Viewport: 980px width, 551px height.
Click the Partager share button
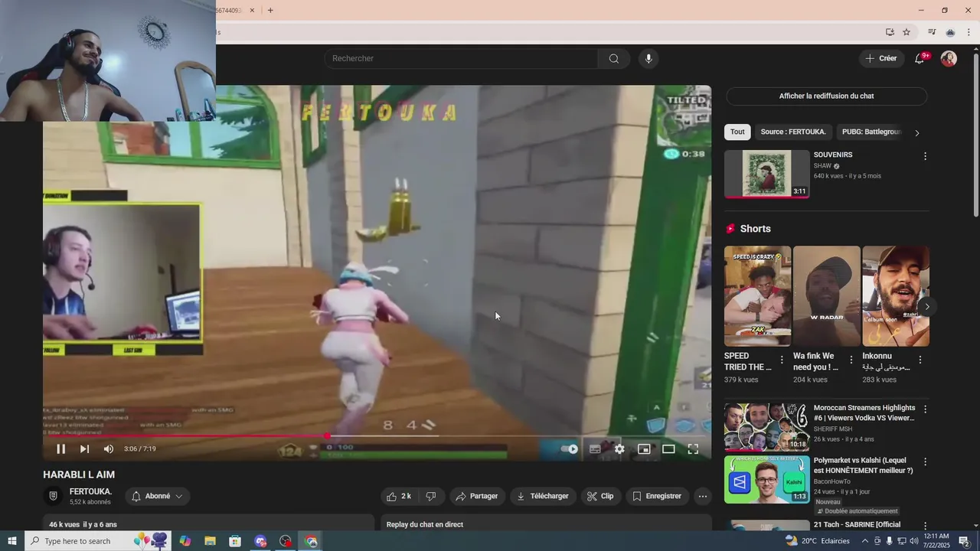point(477,496)
